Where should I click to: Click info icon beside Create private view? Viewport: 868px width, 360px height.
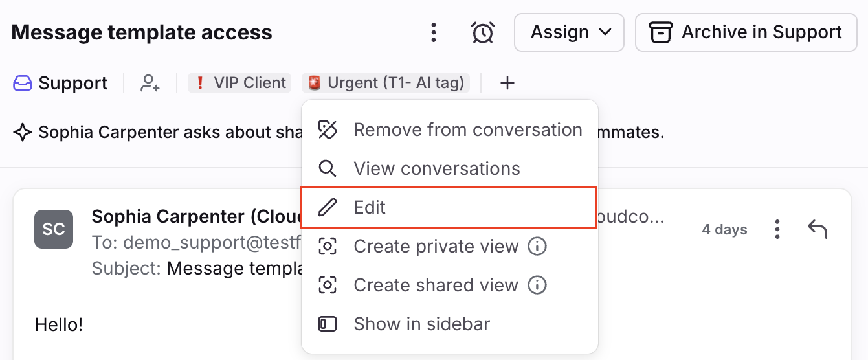537,246
